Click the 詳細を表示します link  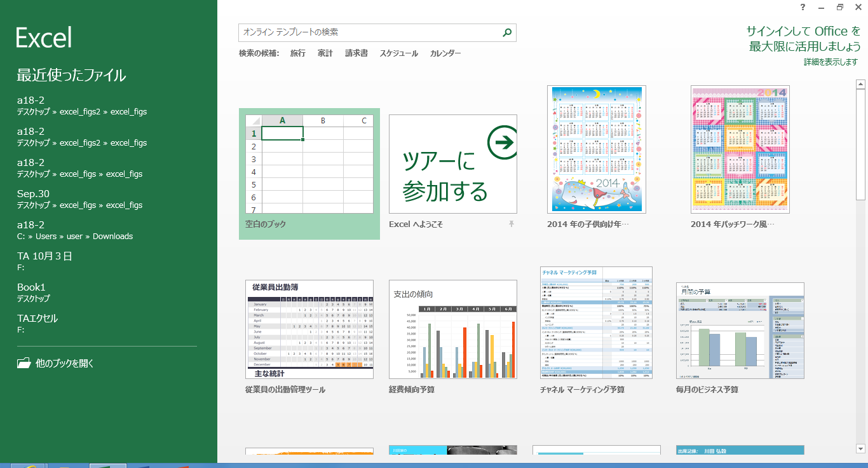(831, 62)
